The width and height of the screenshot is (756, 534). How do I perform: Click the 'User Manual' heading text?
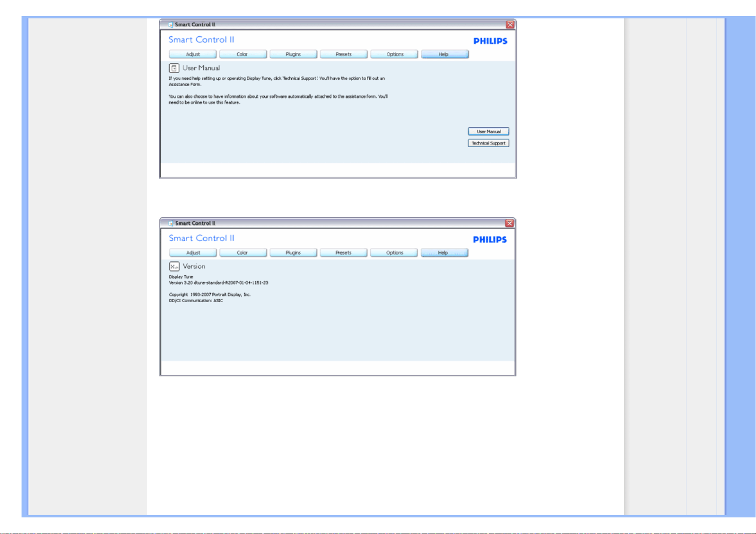[201, 68]
